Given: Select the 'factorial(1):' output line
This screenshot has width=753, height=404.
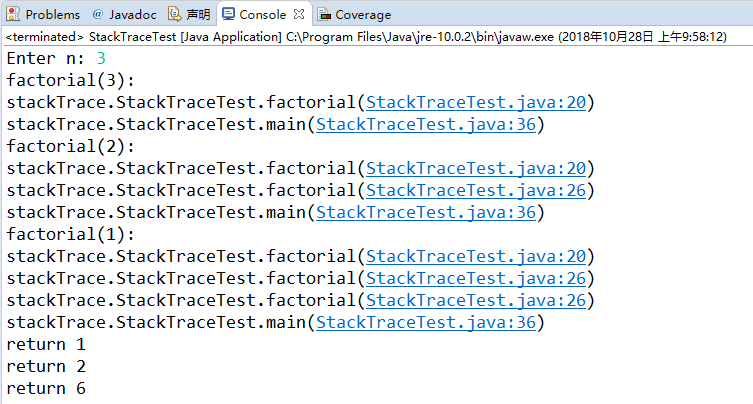Looking at the screenshot, I should coord(71,234).
